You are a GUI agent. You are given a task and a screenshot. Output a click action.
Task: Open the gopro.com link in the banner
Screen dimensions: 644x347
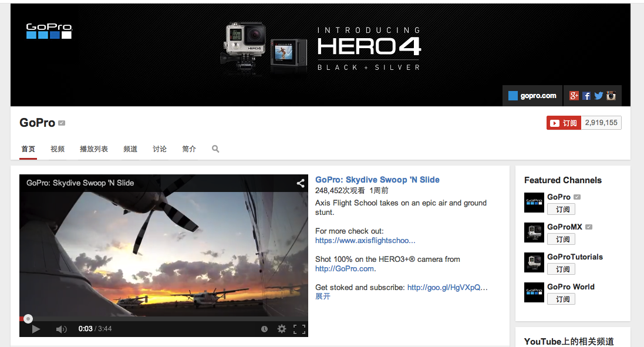click(x=532, y=96)
